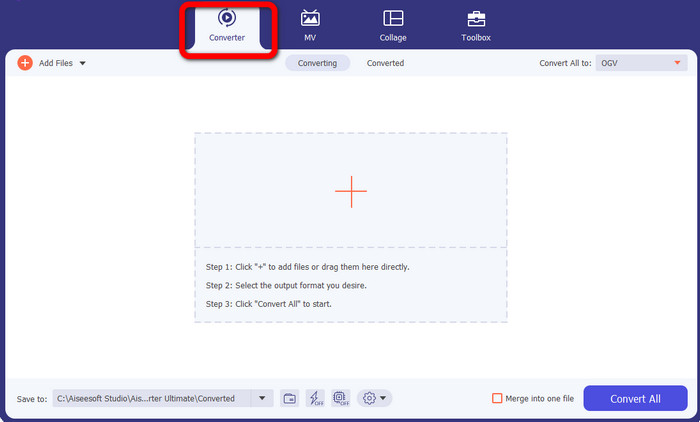Click the Toolbox briefcase icon
The height and width of the screenshot is (422, 700).
476,19
